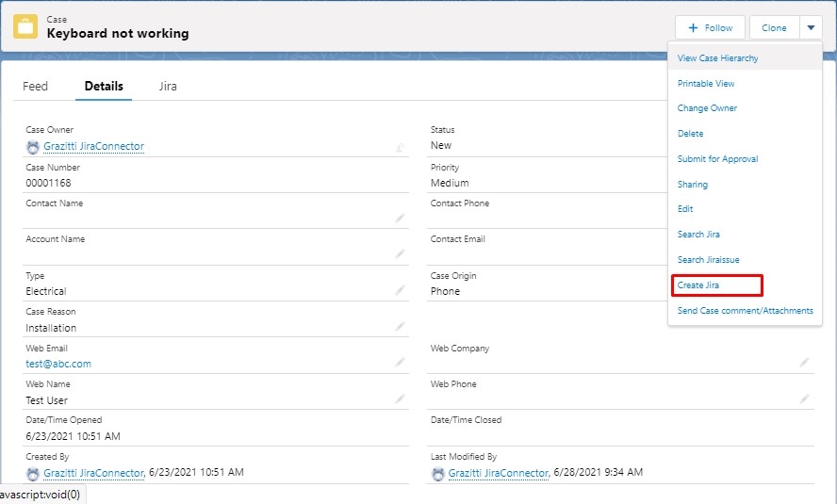Click the change owner icon beside Case Owner
The width and height of the screenshot is (837, 504).
[x=400, y=148]
